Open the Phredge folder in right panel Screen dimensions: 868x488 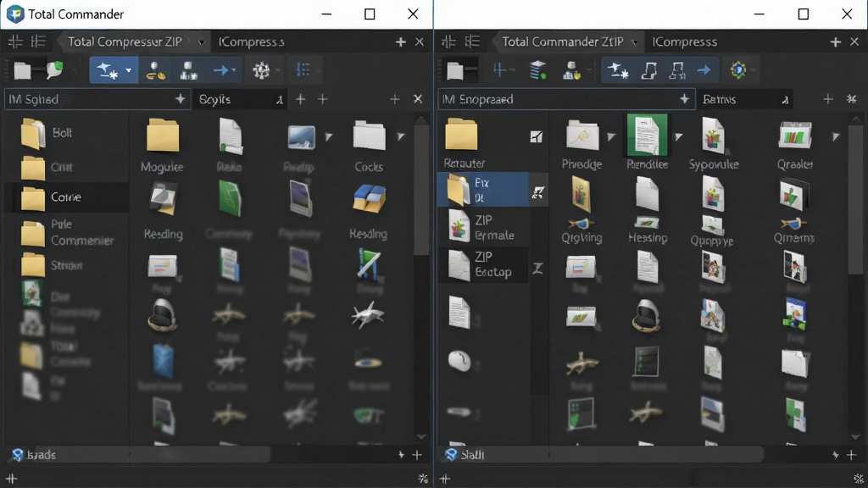(581, 144)
